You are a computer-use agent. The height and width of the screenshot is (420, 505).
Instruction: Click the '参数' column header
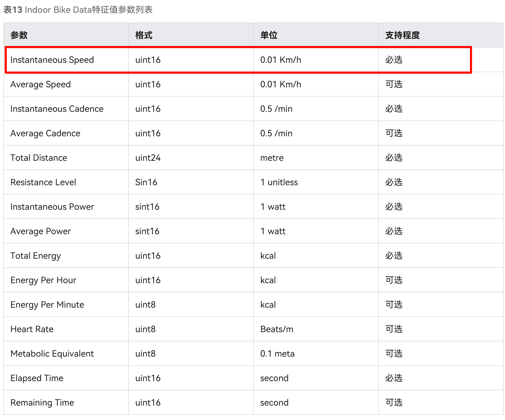pos(19,35)
